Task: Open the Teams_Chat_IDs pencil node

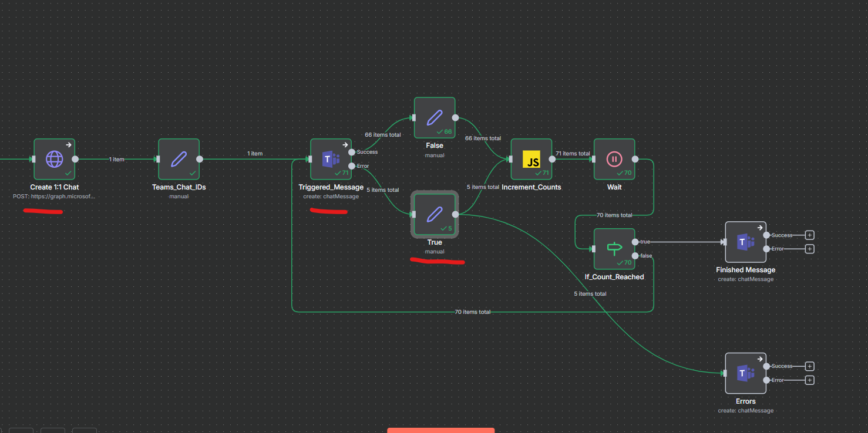Action: (179, 159)
